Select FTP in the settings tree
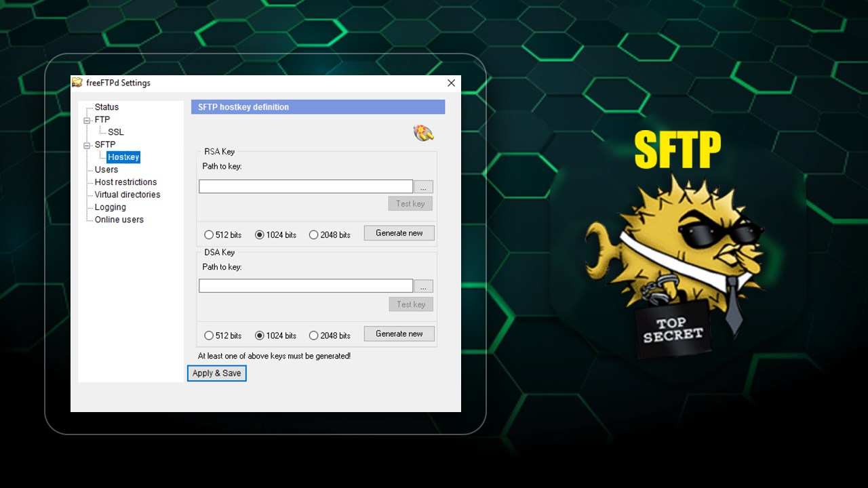868x488 pixels. point(102,120)
